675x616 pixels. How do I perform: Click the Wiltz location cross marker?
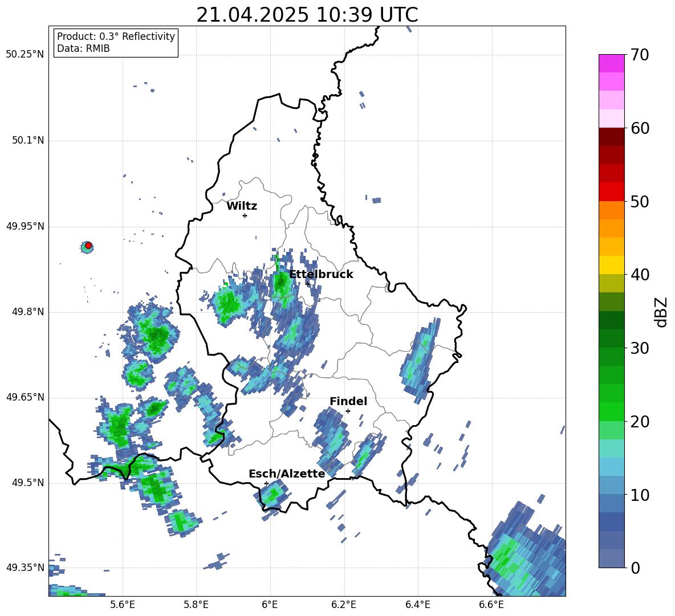click(x=245, y=215)
